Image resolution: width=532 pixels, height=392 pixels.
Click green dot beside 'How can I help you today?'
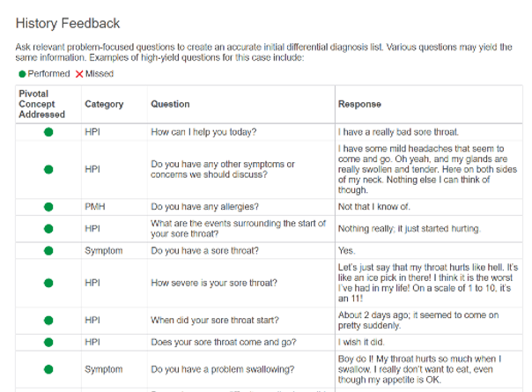coord(48,132)
